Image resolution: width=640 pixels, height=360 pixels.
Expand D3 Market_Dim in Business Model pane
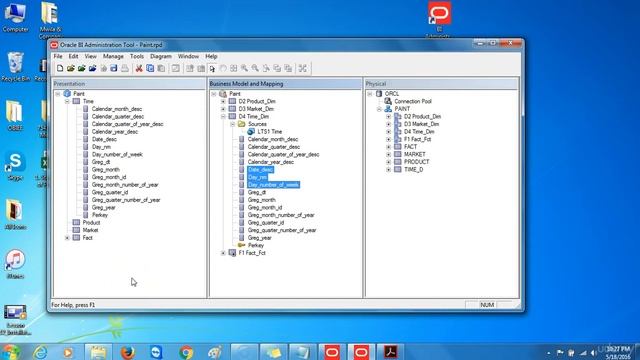223,109
